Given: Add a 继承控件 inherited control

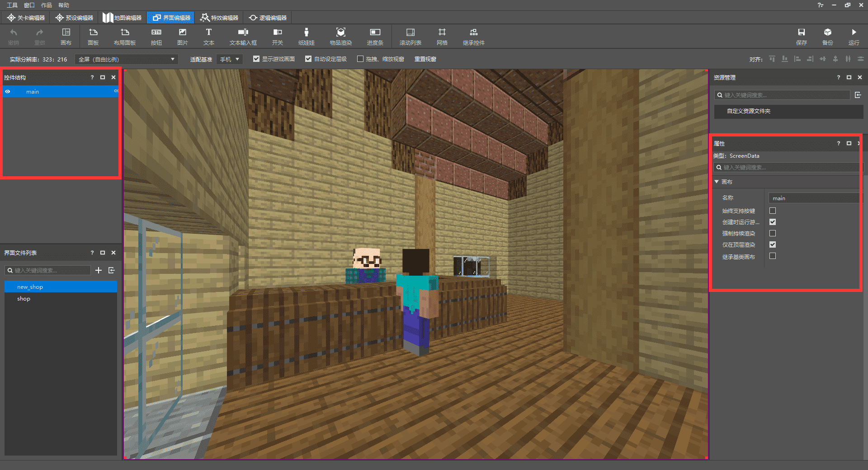Looking at the screenshot, I should click(474, 36).
